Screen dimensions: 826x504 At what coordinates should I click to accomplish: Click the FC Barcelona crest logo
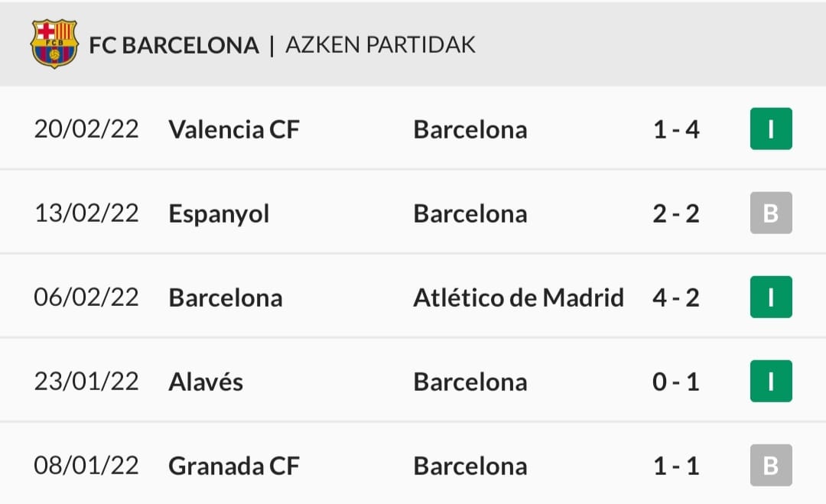(54, 44)
